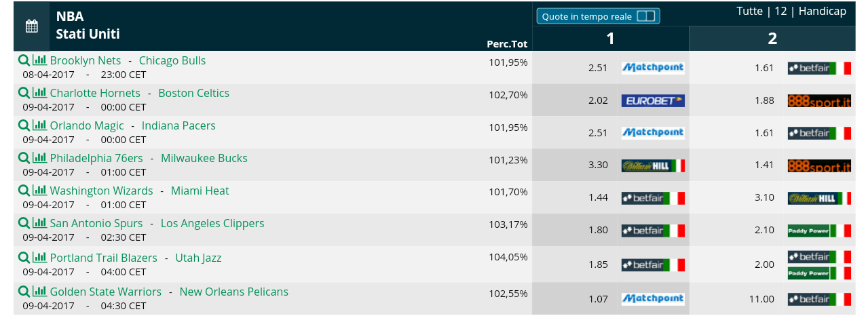Switch to the Handicap tab

pyautogui.click(x=823, y=12)
